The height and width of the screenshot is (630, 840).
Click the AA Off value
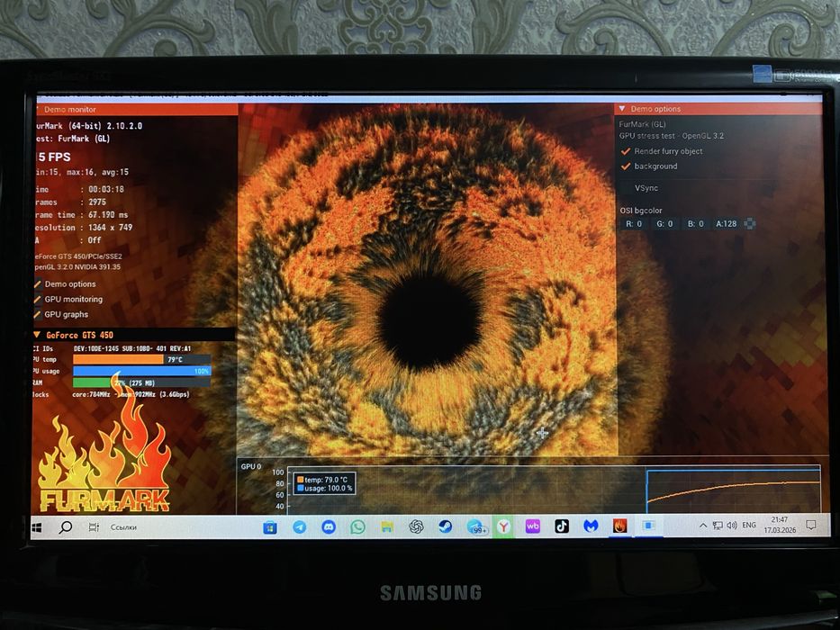[95, 240]
